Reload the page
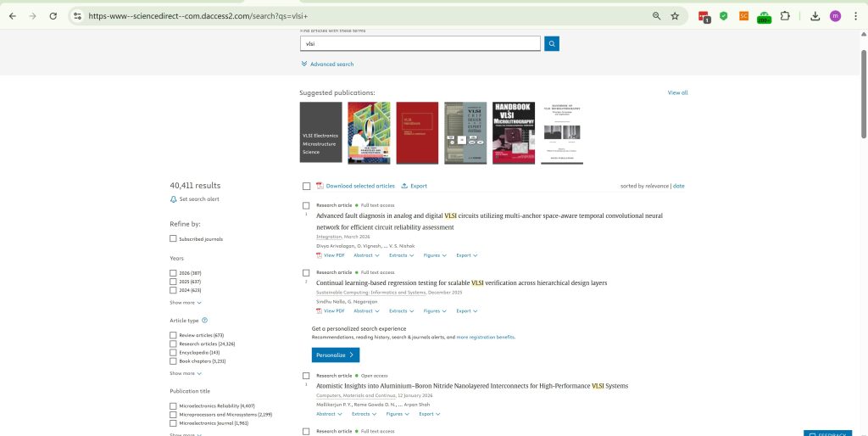 53,16
